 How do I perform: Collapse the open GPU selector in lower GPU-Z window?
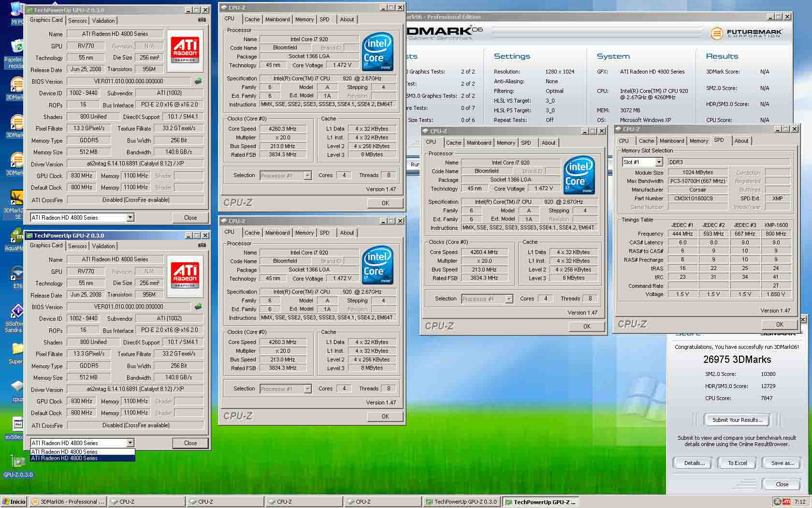130,443
